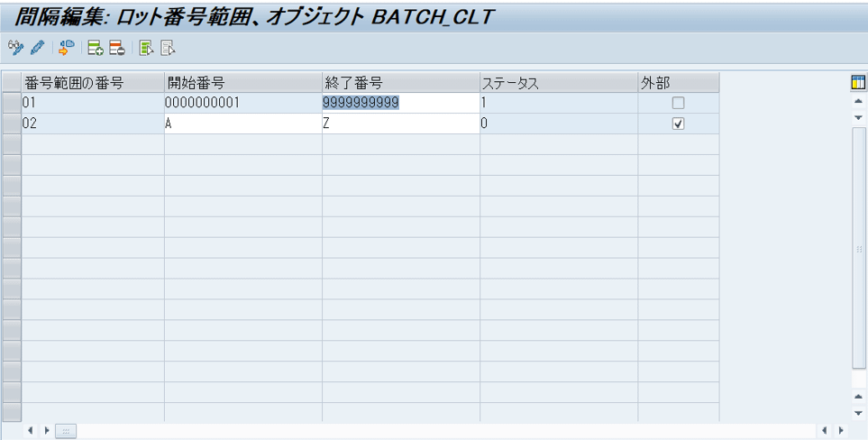
Task: Uncheck 外部 checkbox for range 02
Action: [678, 124]
